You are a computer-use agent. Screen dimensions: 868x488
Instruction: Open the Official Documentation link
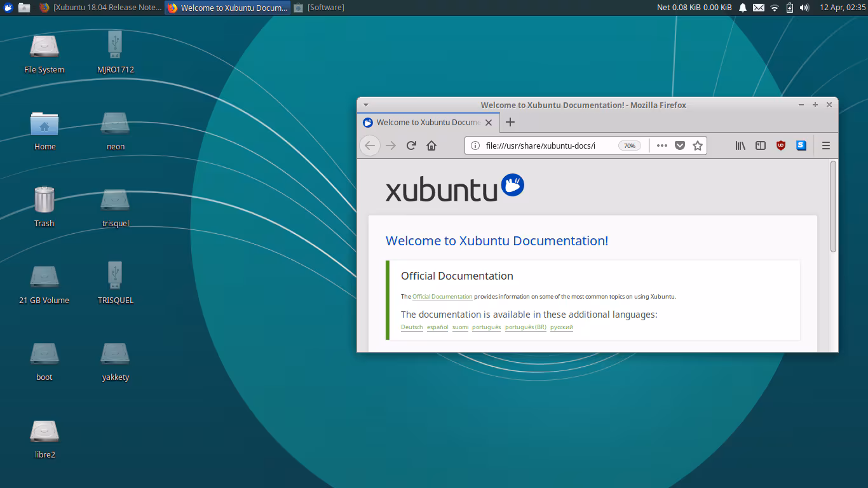442,297
